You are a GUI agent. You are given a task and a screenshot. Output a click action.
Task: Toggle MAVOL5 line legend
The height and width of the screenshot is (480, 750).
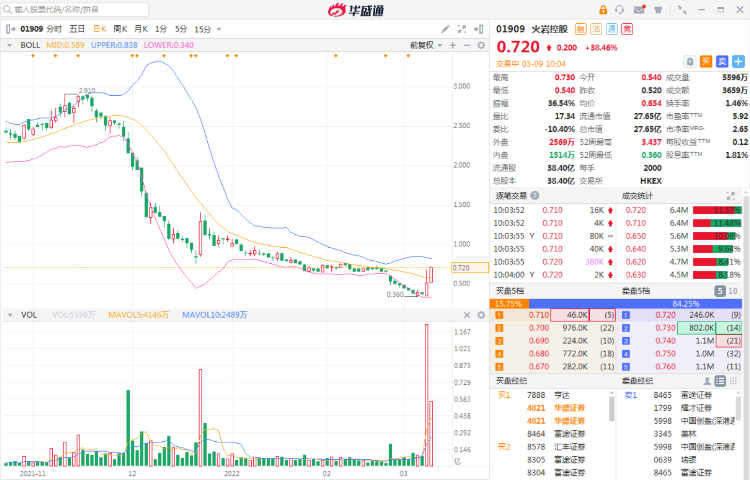(138, 315)
